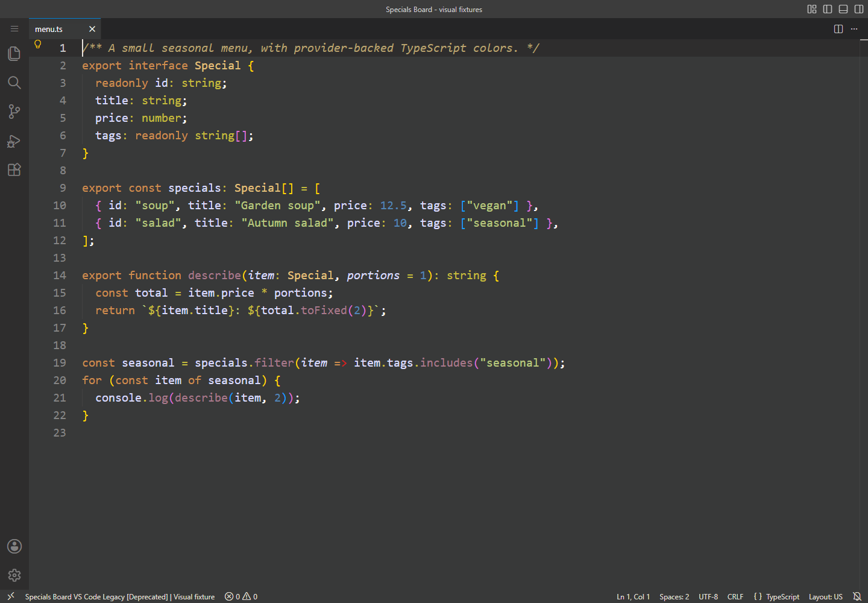Screen dimensions: 868x603
Task: Open the hamburger application menu
Action: pos(14,29)
